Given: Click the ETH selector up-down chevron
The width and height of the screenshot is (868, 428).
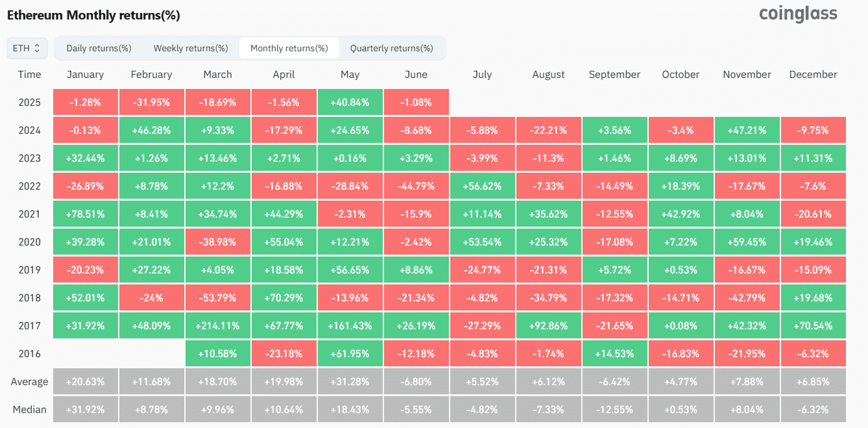Looking at the screenshot, I should click(x=38, y=47).
